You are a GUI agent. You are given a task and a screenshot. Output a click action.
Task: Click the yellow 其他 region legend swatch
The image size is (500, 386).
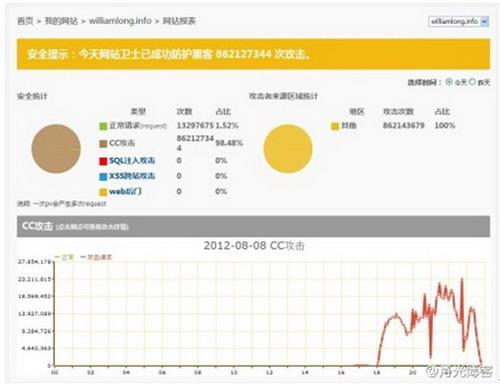335,126
